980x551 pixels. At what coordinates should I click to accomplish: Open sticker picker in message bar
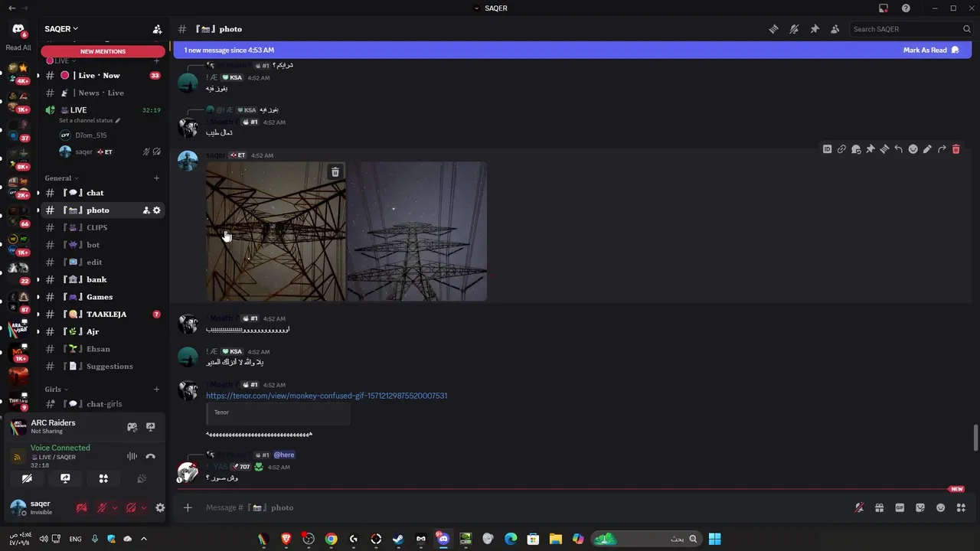click(x=920, y=507)
